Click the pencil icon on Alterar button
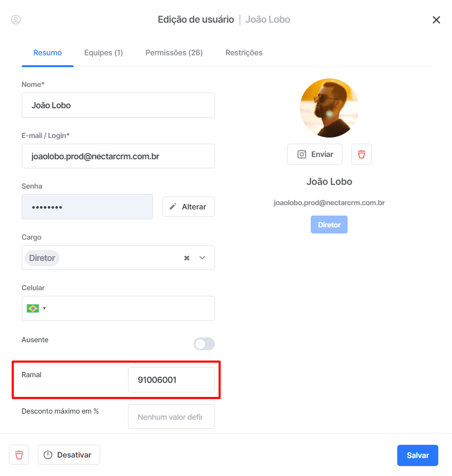Viewport: 452px width, 476px height. (x=172, y=207)
